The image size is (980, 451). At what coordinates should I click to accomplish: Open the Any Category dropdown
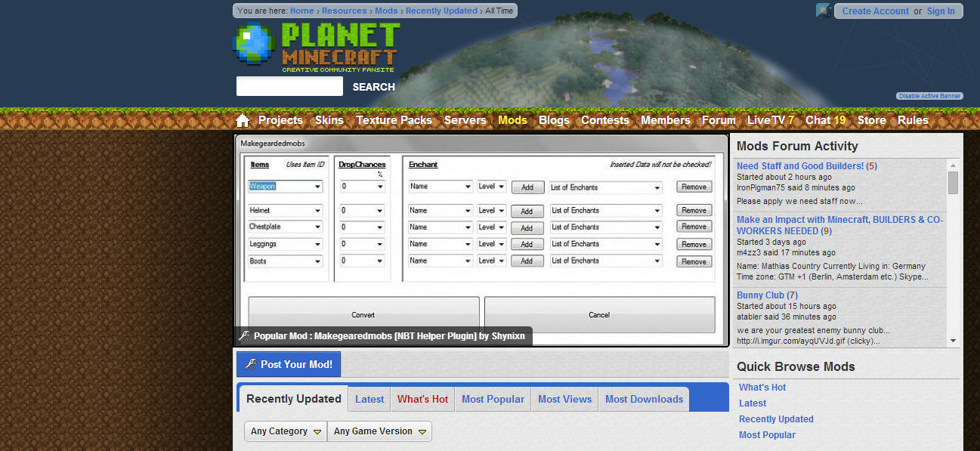tap(285, 431)
